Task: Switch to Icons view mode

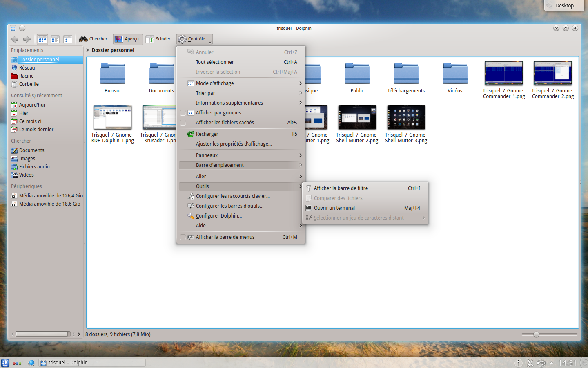Action: pyautogui.click(x=42, y=39)
